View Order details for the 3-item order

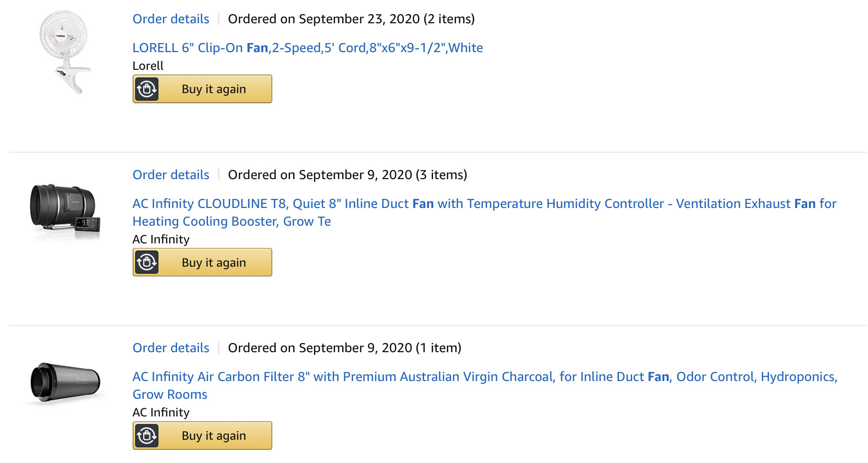[x=171, y=175]
